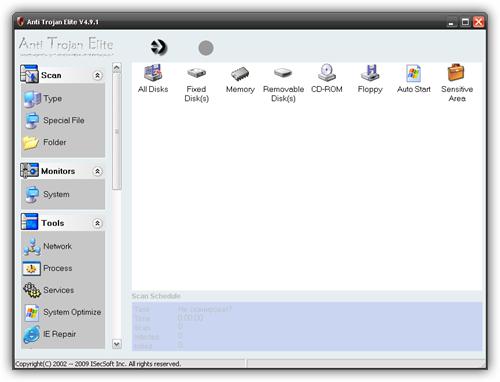
Task: Click the sidebar scroll down arrow
Action: (x=117, y=344)
